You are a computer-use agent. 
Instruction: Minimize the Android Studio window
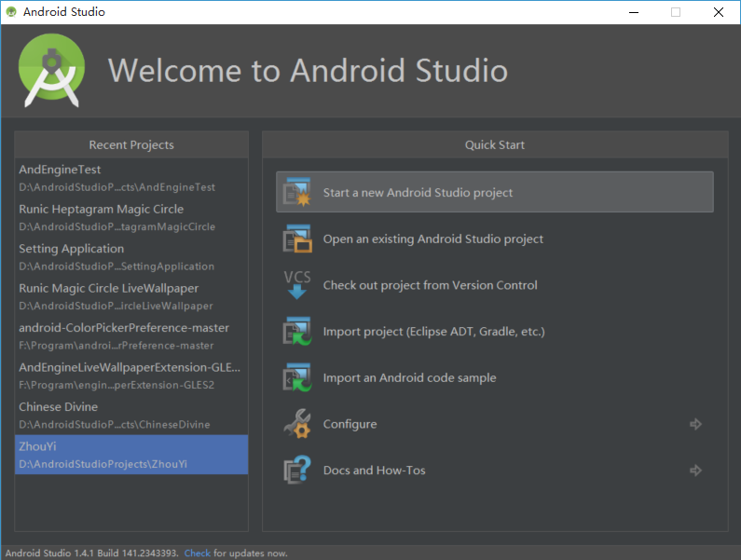tap(634, 12)
